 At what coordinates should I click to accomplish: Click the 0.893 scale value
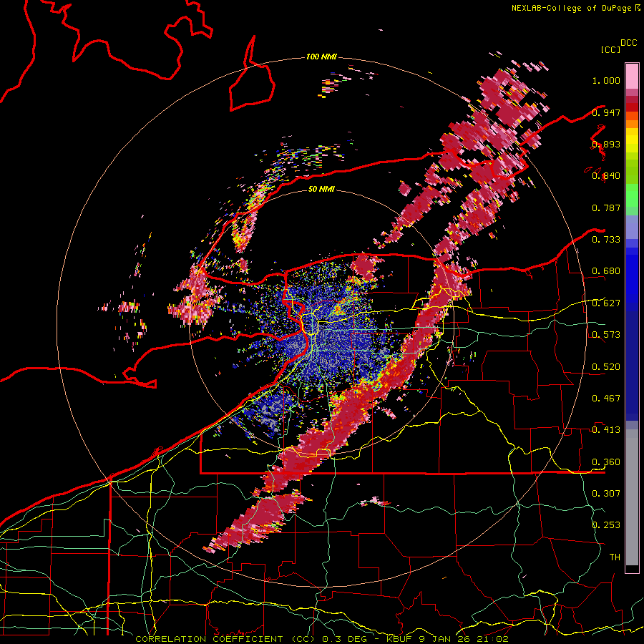pyautogui.click(x=606, y=144)
